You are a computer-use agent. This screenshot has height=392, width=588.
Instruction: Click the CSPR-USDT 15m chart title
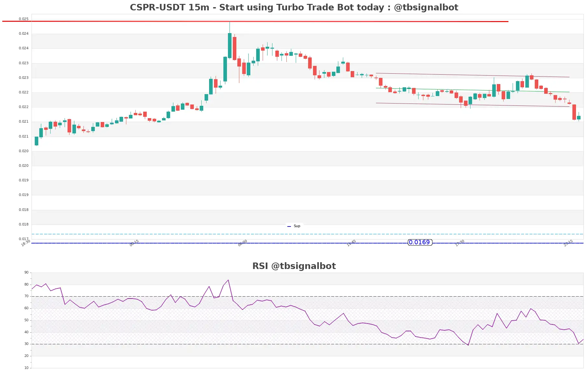(294, 7)
